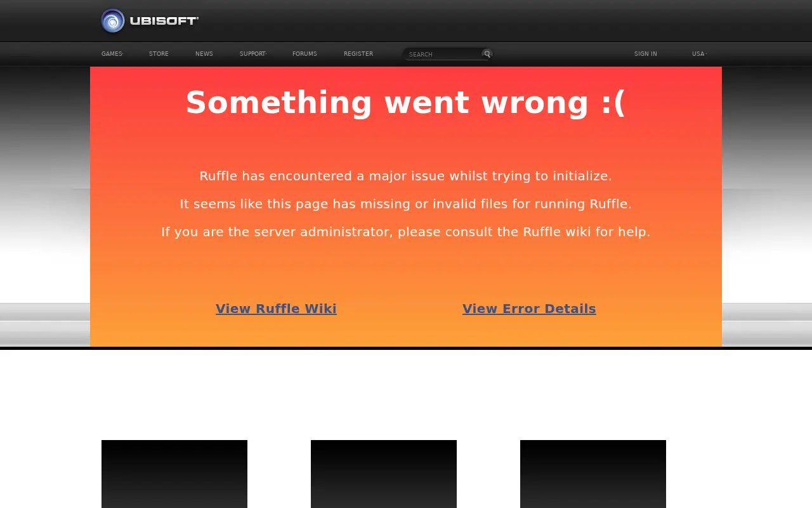Click the "Something went wrong :(" heading

click(x=406, y=102)
